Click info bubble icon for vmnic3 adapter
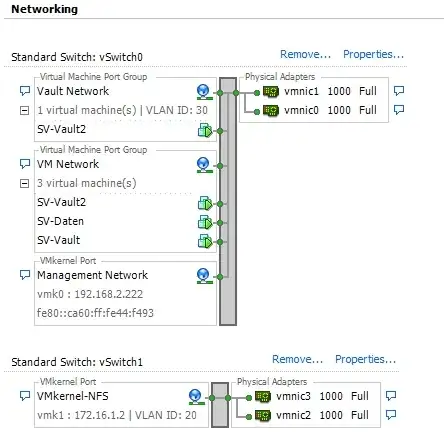Viewport: 444px width, 440px height. coord(391,396)
